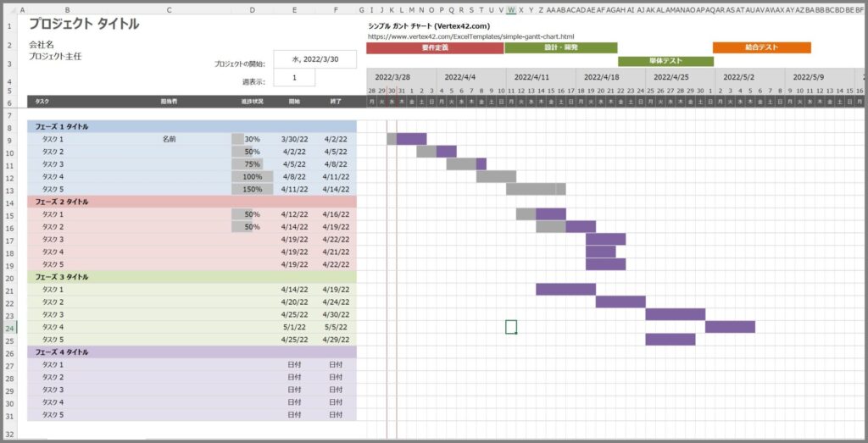The width and height of the screenshot is (868, 443).
Task: Click the project start date cell 2022/3/30
Action: coord(314,59)
